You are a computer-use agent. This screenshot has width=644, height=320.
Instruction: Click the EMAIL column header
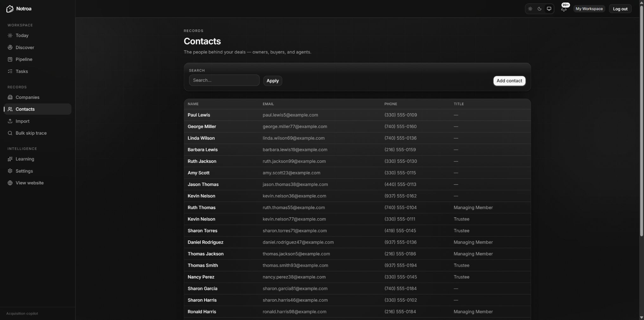268,104
